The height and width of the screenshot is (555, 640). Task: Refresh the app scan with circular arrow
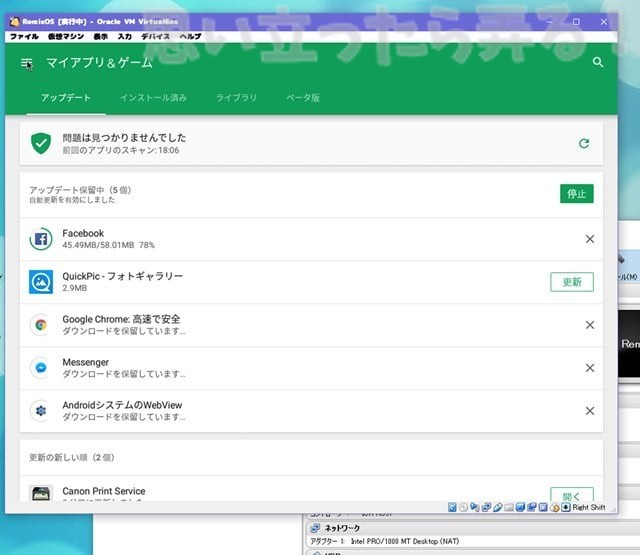[x=584, y=144]
